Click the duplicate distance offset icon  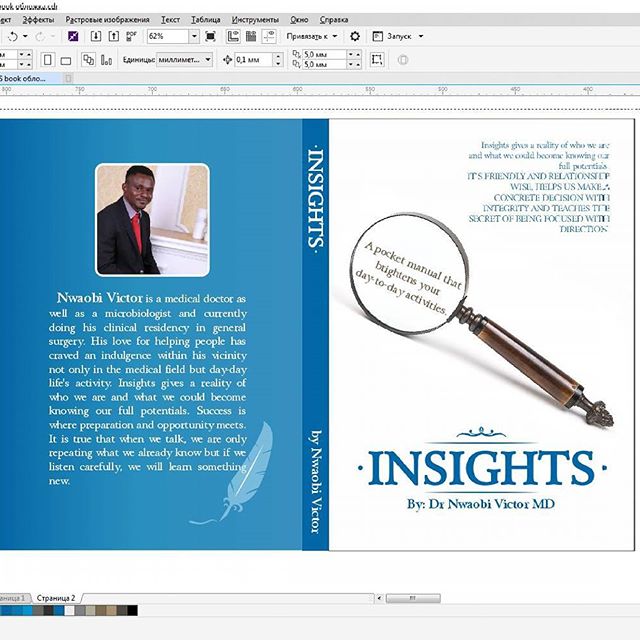pos(297,59)
